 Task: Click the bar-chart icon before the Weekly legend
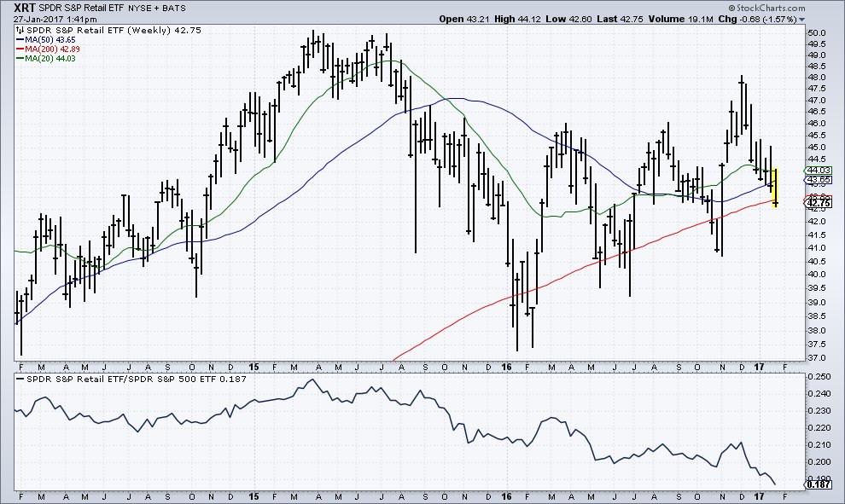pyautogui.click(x=20, y=30)
